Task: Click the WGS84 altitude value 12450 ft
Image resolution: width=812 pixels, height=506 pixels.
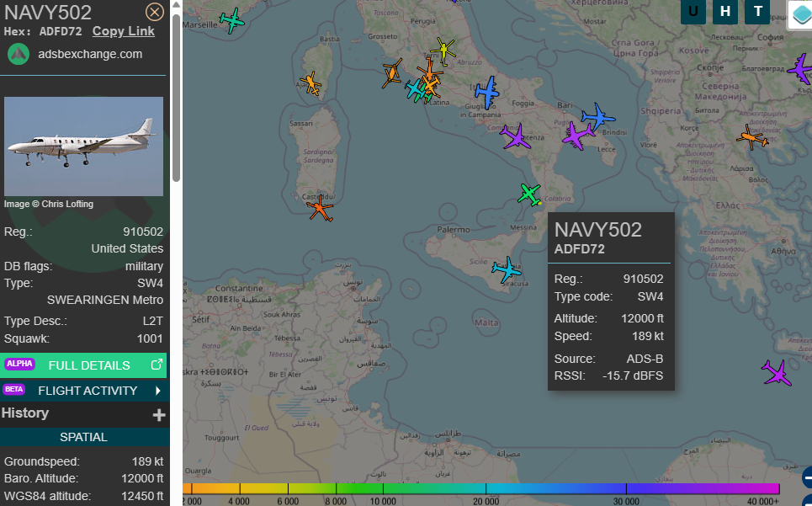Action: [x=142, y=496]
